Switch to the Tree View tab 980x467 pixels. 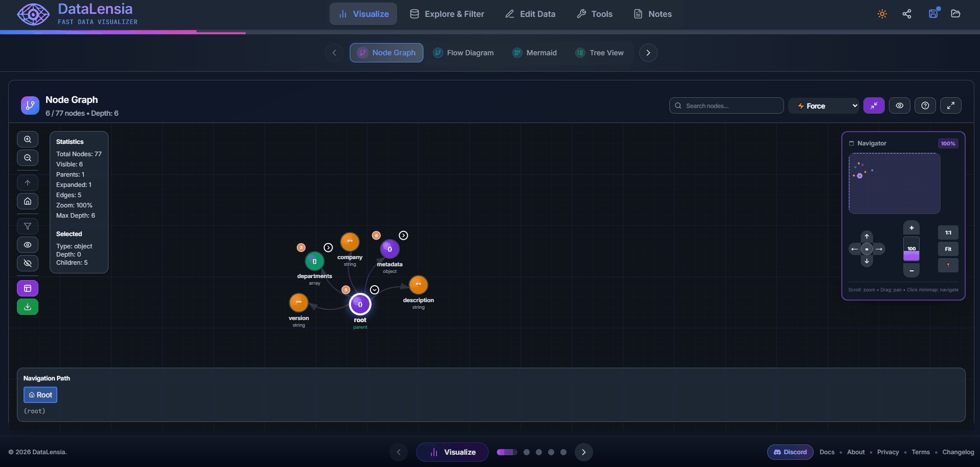tap(600, 53)
